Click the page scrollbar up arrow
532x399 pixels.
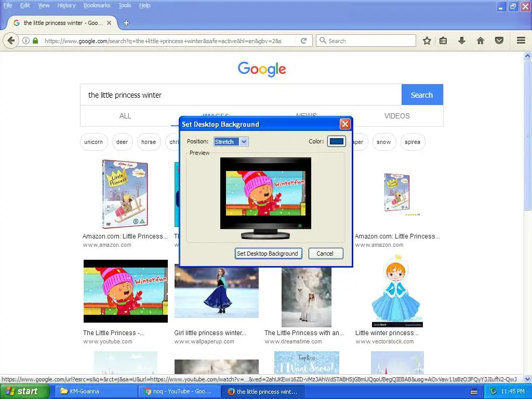[528, 56]
